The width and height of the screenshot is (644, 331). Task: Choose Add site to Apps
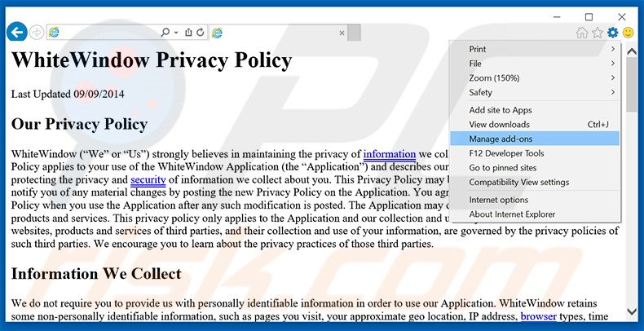click(x=535, y=110)
